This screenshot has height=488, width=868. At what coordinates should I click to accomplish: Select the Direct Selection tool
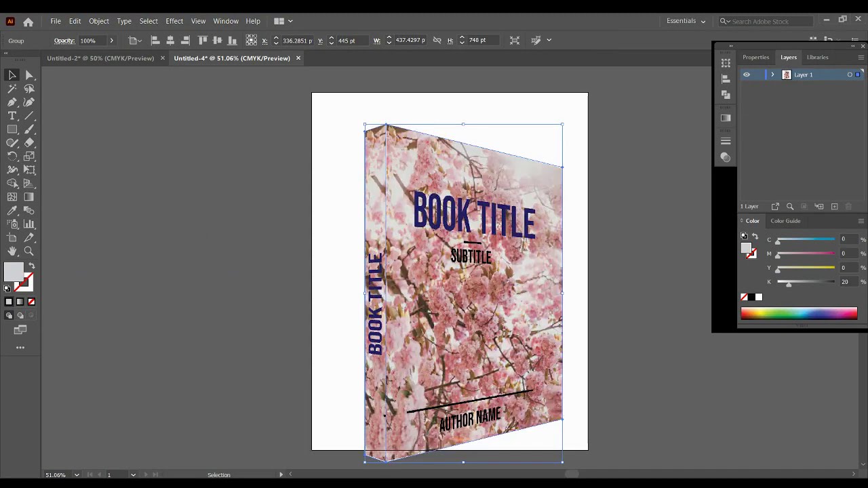pos(29,75)
